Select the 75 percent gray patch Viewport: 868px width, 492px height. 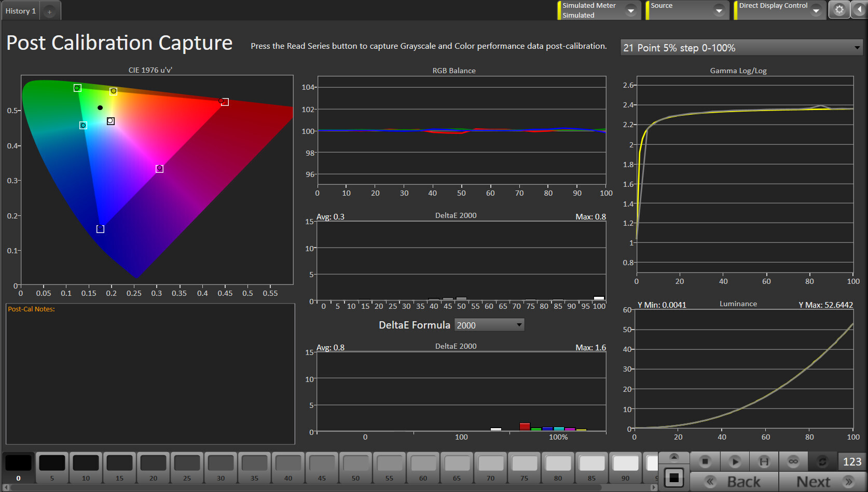(x=524, y=468)
